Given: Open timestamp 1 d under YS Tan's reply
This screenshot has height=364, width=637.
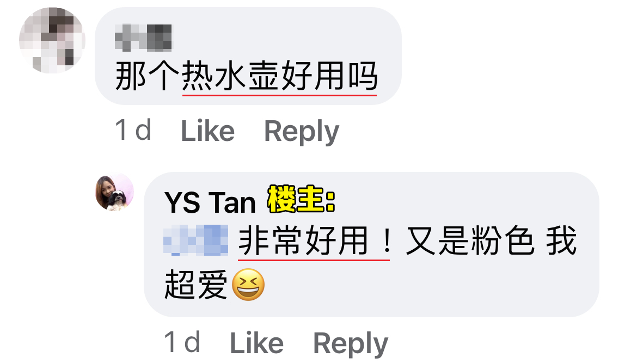Looking at the screenshot, I should (x=182, y=342).
